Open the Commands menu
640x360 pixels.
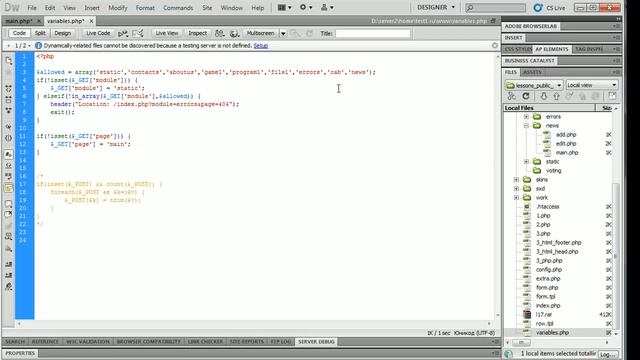pyautogui.click(x=178, y=8)
